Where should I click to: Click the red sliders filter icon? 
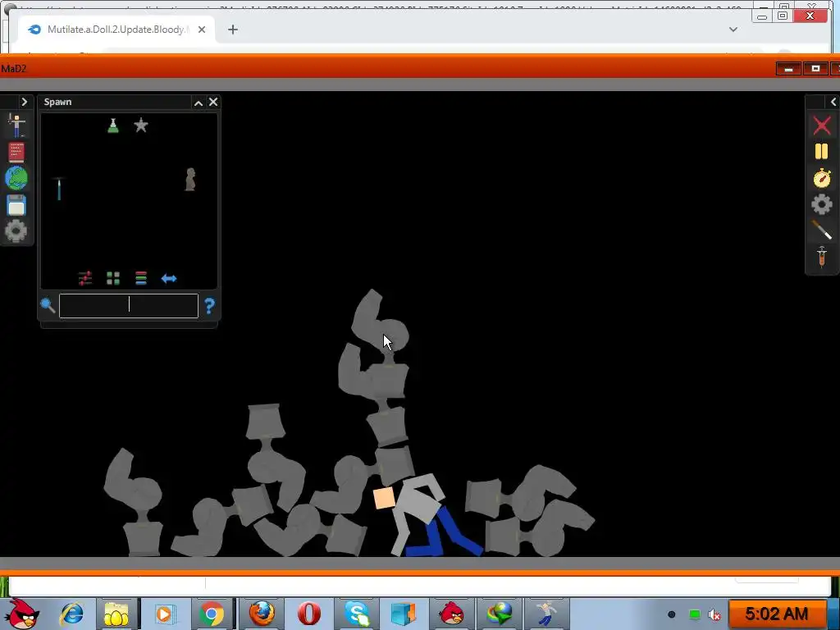click(85, 278)
